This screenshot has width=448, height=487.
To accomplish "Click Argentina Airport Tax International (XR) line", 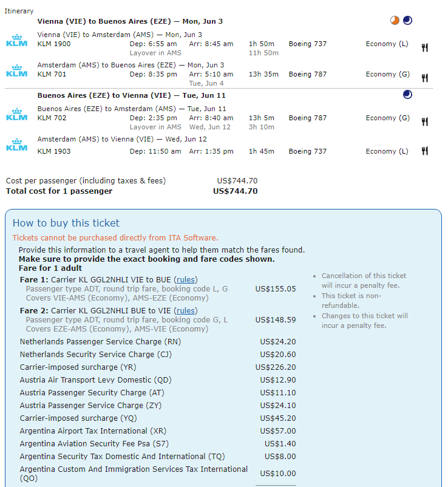I will [158, 431].
